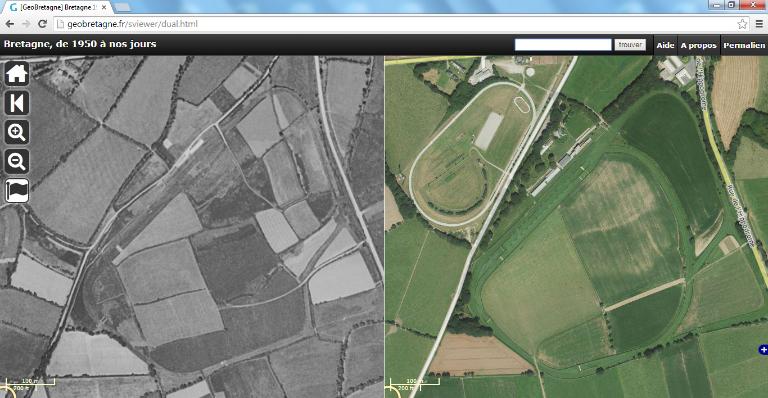
Task: Click the previous extent arrow icon
Action: pos(17,103)
